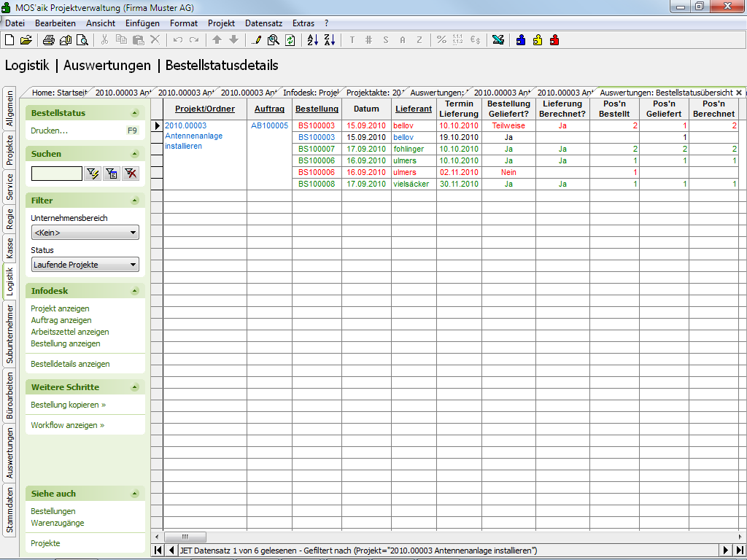Collapse the Filter panel section
Screen dimensions: 747x560
[x=135, y=201]
